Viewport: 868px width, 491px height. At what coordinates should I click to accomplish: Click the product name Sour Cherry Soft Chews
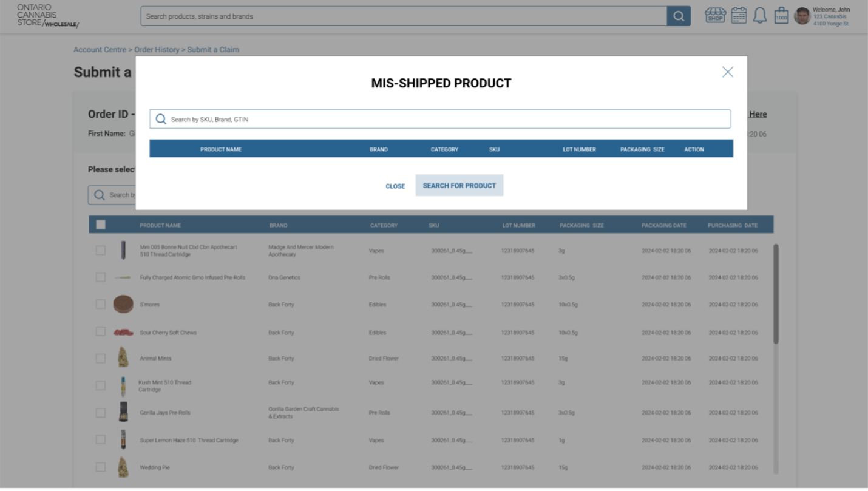coord(168,333)
